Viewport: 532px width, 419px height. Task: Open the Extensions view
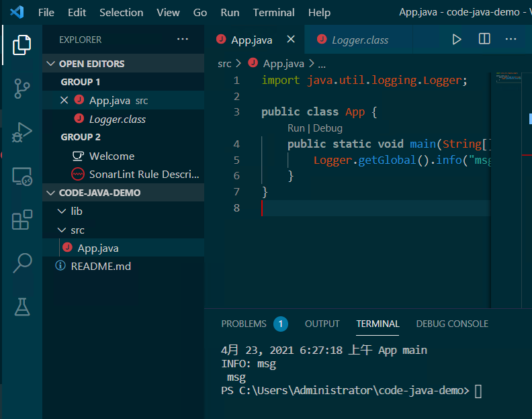[21, 220]
